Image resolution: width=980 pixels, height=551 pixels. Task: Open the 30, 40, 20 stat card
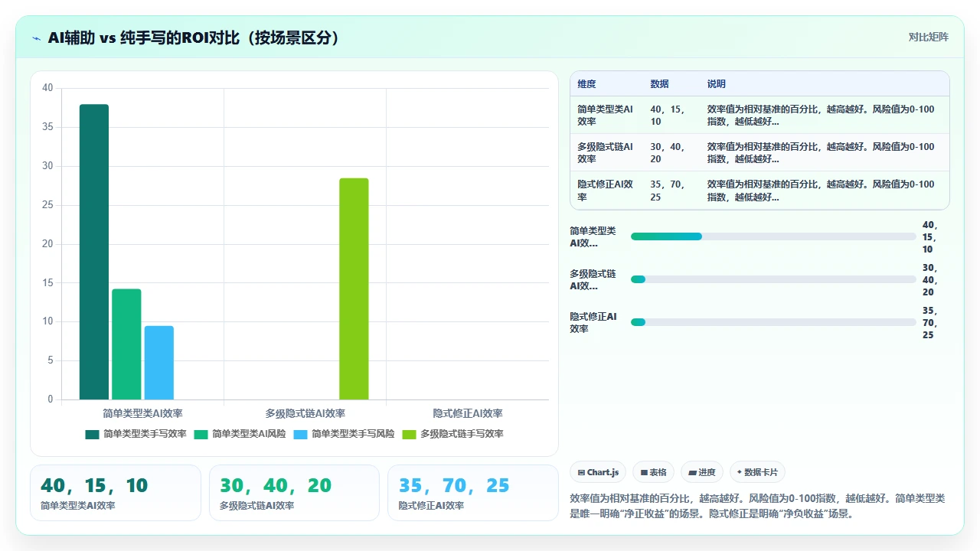[x=294, y=493]
